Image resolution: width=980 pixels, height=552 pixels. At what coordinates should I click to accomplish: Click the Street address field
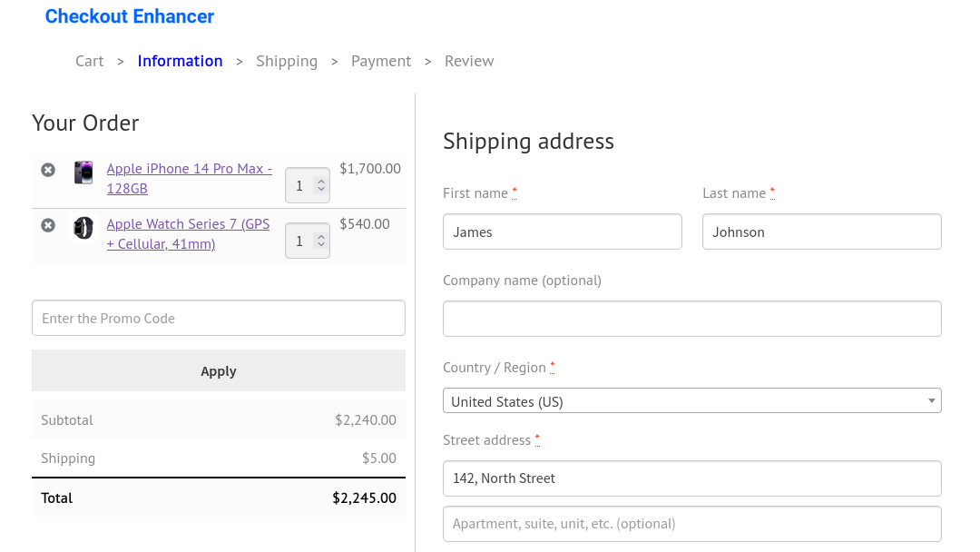tap(691, 478)
